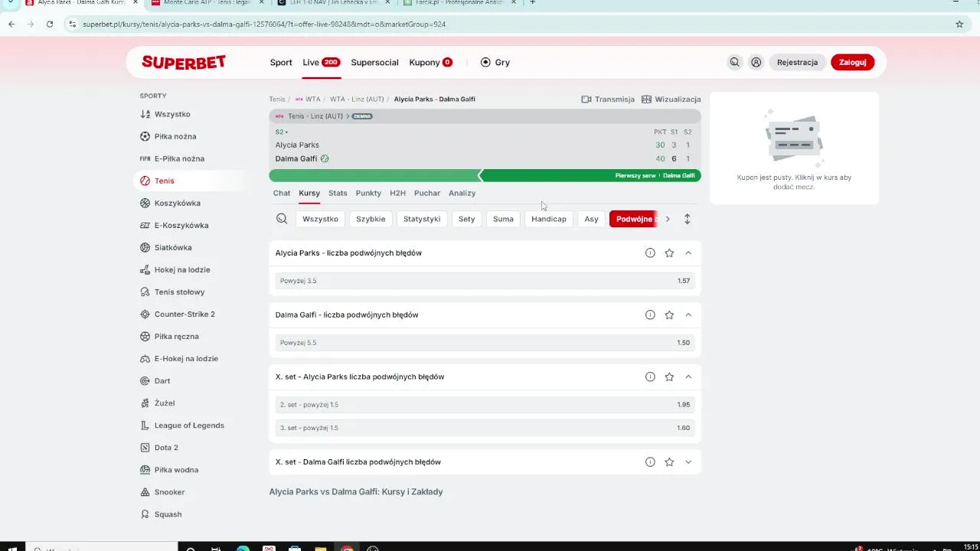980x551 pixels.
Task: Open Windows Start menu
Action: 12,548
